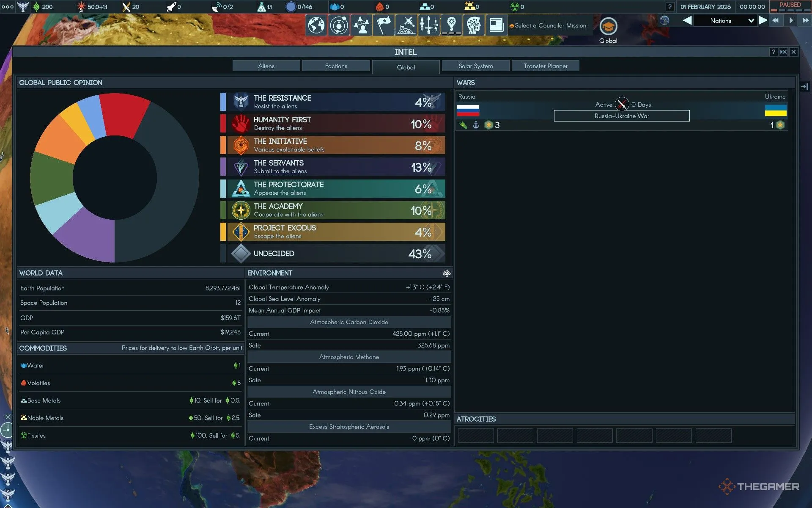Screen dimensions: 812x508
Task: Click the Russia-Ukraine War button
Action: tap(622, 116)
